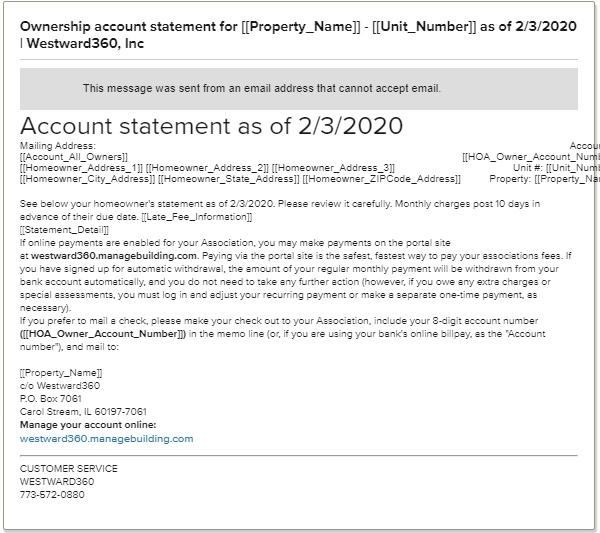Viewport: 600px width, 533px height.
Task: Click bold westward360.managebuilding.com text in paragraph
Action: pyautogui.click(x=114, y=256)
